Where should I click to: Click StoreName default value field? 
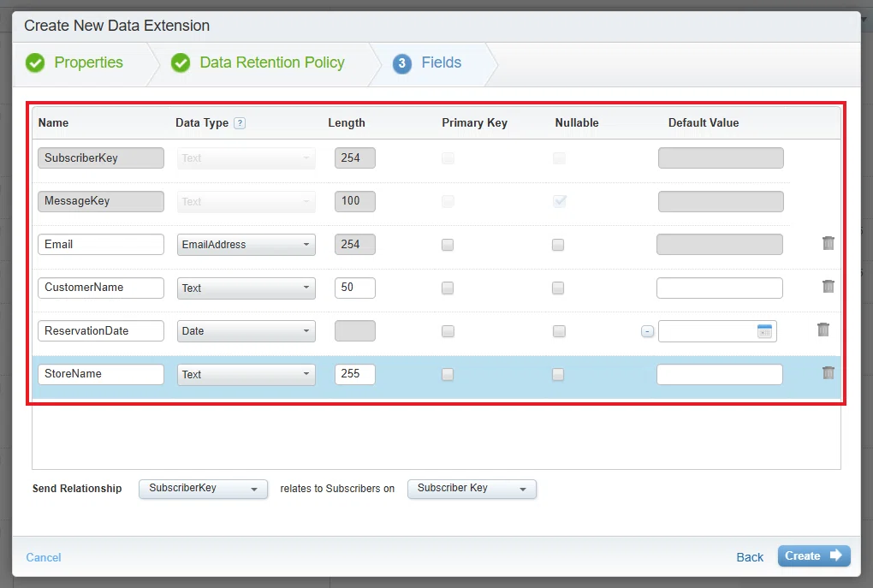coord(719,374)
